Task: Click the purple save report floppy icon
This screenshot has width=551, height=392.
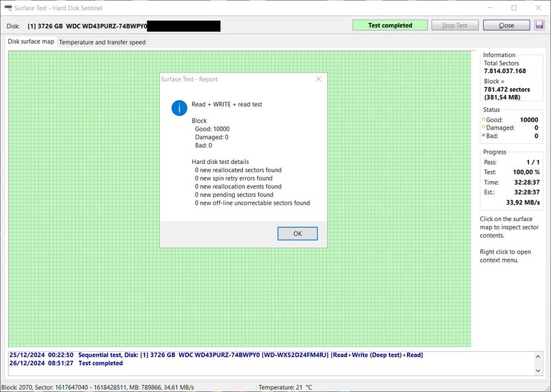Action: click(x=539, y=25)
